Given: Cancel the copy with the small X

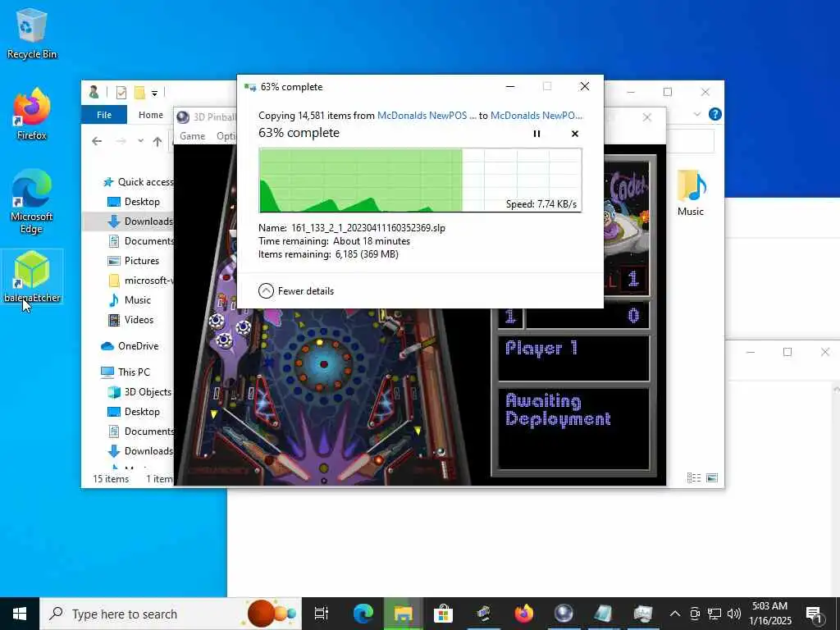Looking at the screenshot, I should click(x=575, y=134).
